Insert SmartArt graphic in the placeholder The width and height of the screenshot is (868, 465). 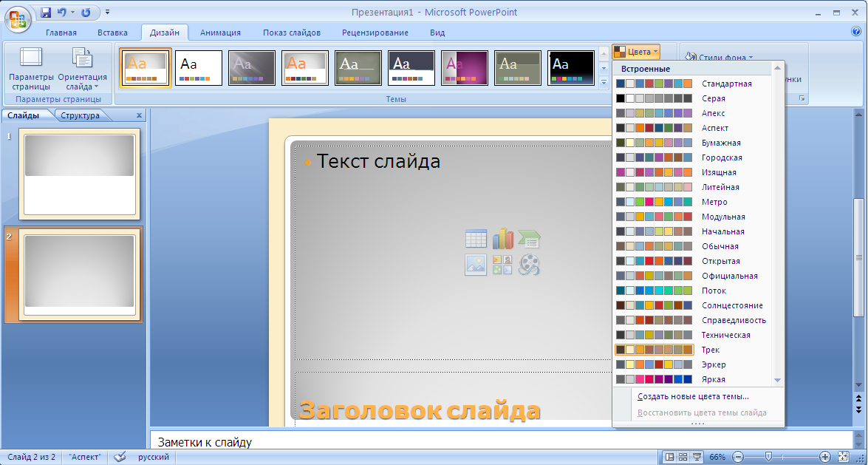click(529, 239)
